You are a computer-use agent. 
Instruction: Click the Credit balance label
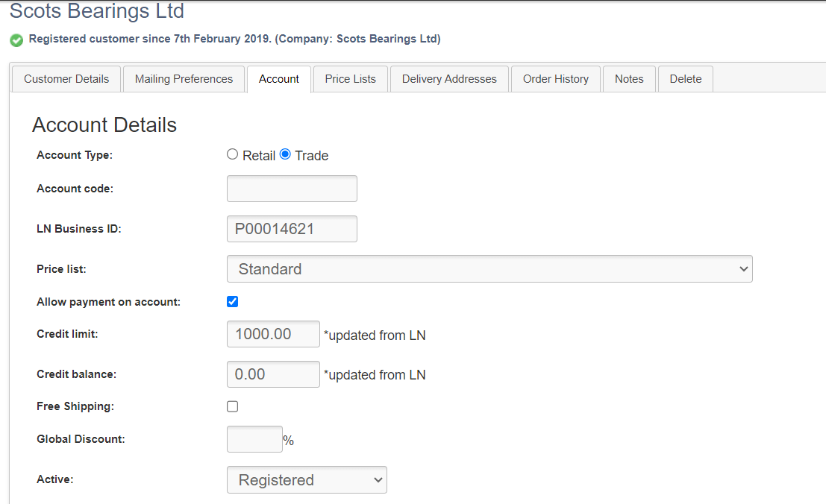click(x=76, y=374)
